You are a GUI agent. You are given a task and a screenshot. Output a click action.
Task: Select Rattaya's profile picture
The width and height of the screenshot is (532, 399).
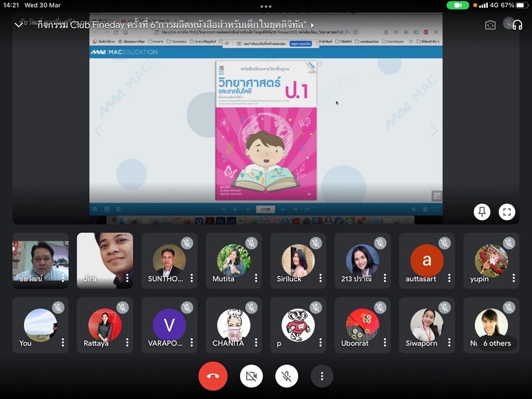point(105,324)
